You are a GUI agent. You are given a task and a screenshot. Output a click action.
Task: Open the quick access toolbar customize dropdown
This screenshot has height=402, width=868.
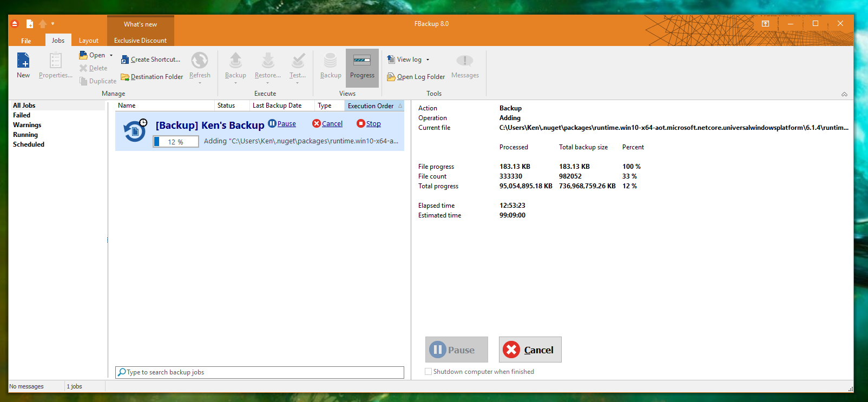click(52, 24)
